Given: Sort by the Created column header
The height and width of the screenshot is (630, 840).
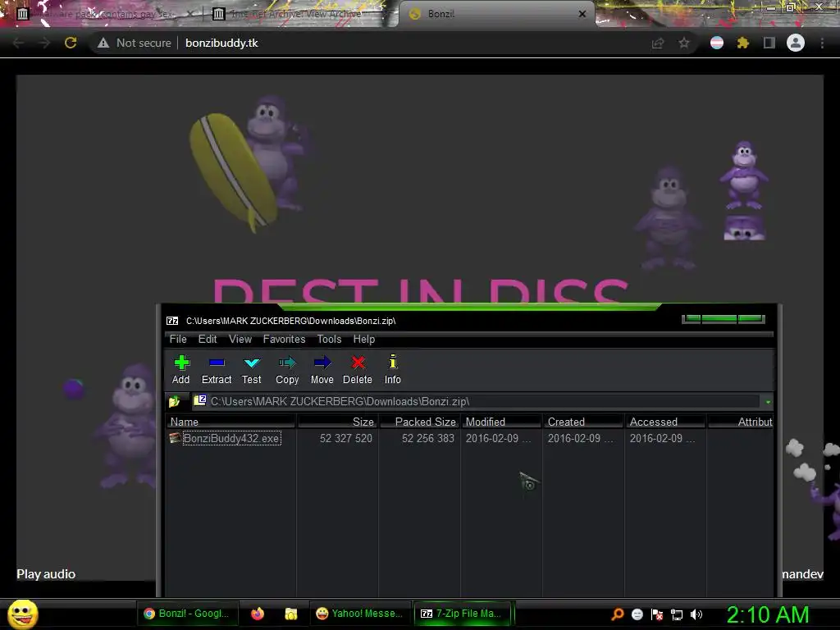Looking at the screenshot, I should [583, 422].
